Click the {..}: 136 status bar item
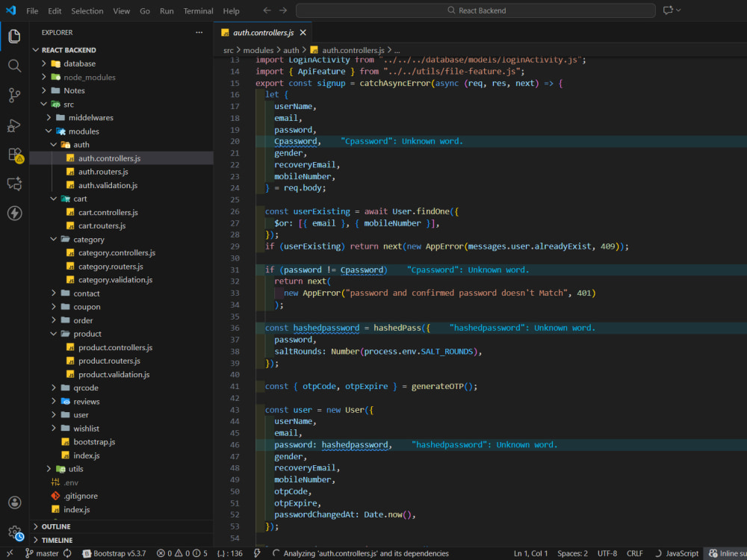This screenshot has width=747, height=560. 229,553
